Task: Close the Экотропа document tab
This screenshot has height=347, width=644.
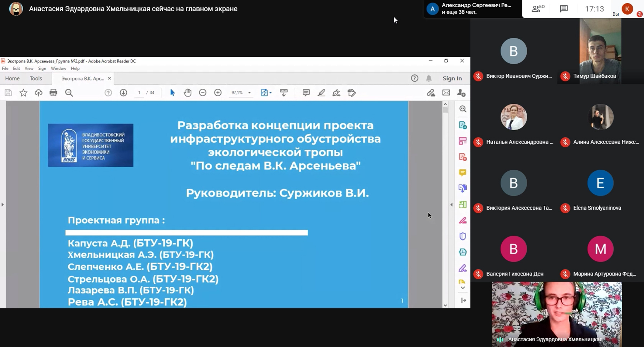Action: click(109, 78)
